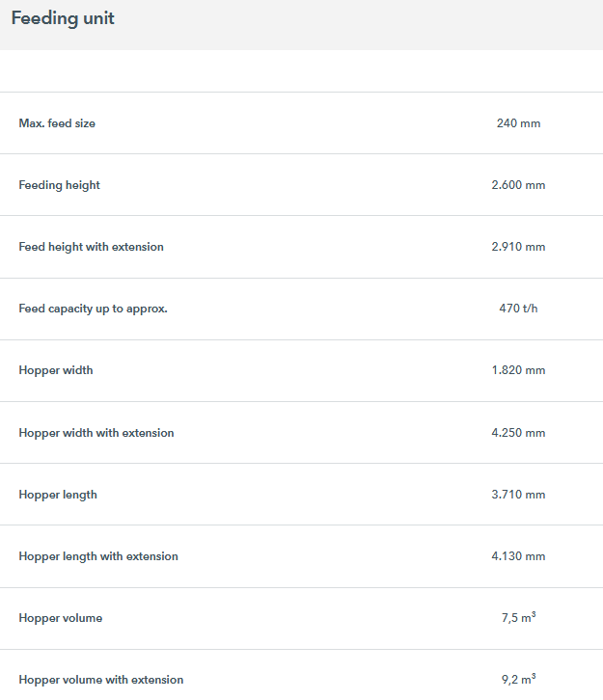Viewport: 603px width, 700px height.
Task: Select the 3.710 mm length value
Action: [x=518, y=495]
